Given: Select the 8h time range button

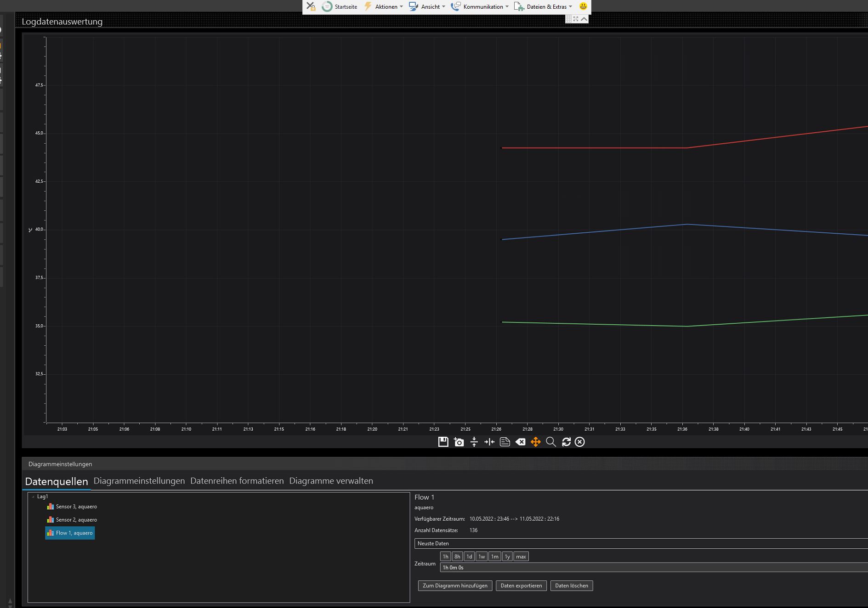Looking at the screenshot, I should pyautogui.click(x=457, y=557).
